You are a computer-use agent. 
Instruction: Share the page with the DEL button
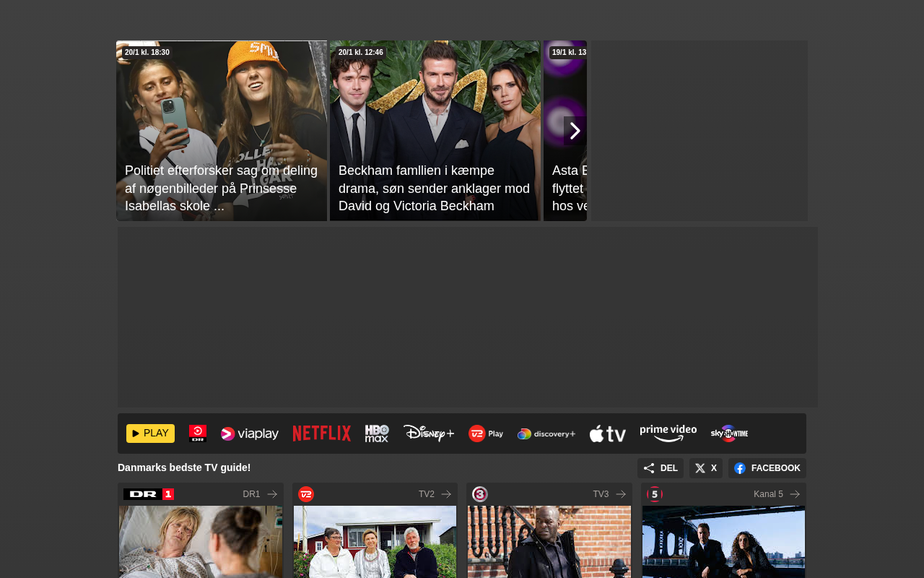[660, 468]
